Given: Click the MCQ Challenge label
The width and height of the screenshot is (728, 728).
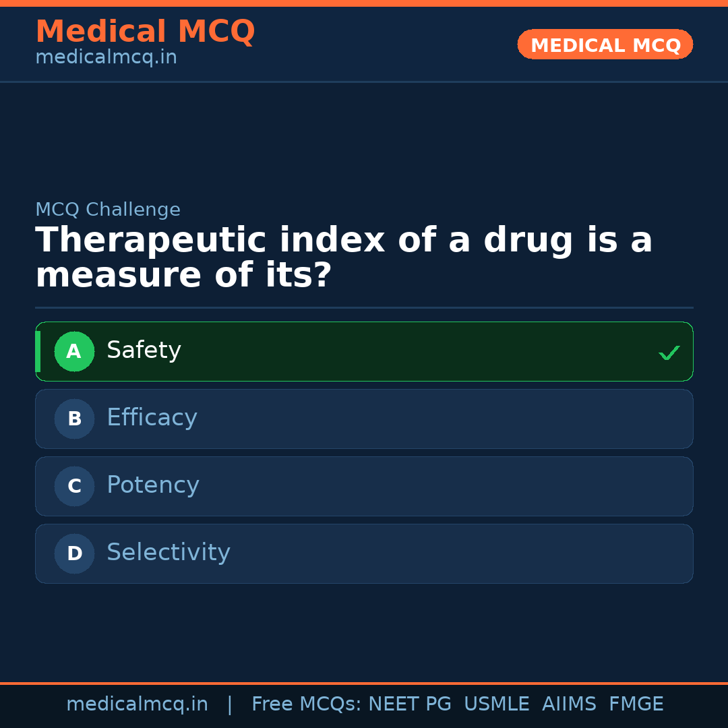Looking at the screenshot, I should (108, 210).
